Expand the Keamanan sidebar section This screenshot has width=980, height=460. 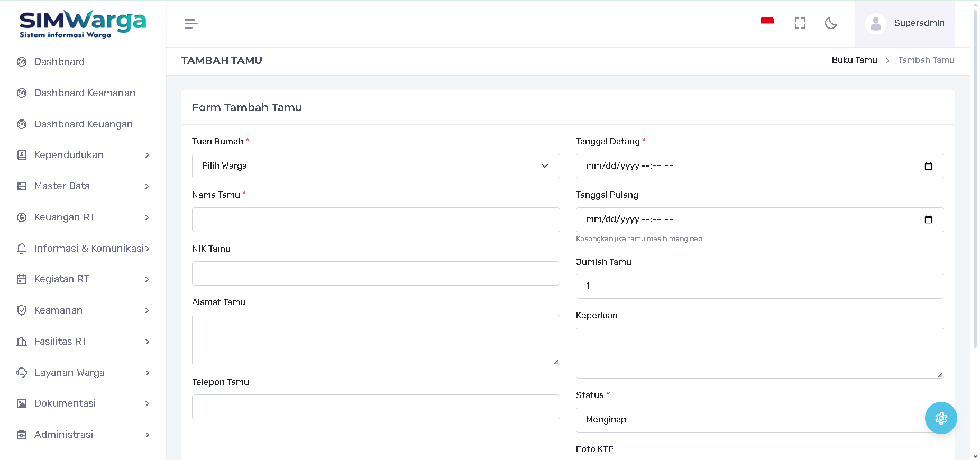pyautogui.click(x=83, y=310)
